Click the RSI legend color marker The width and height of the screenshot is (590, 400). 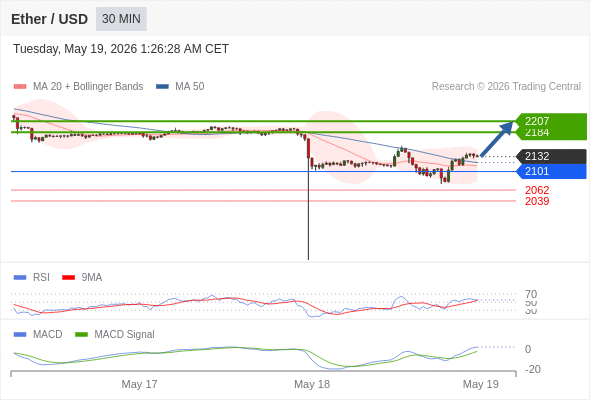[20, 278]
